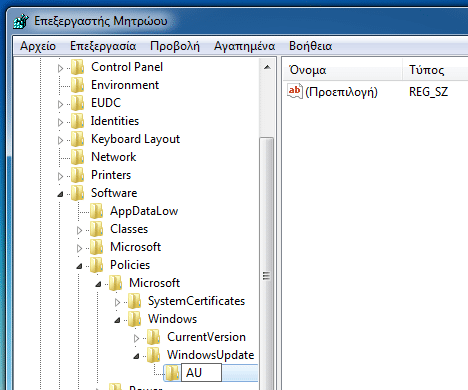Click the Registry Editor title bar icon

(21, 22)
